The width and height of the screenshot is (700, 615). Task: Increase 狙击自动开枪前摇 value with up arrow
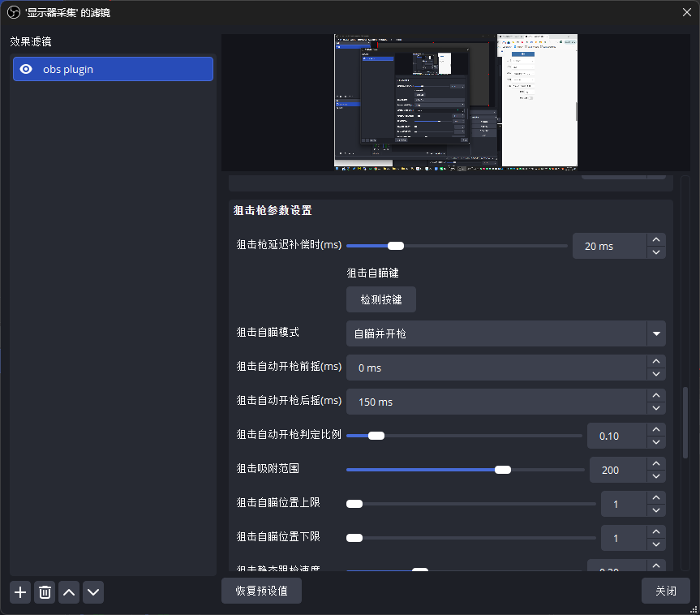click(x=656, y=361)
